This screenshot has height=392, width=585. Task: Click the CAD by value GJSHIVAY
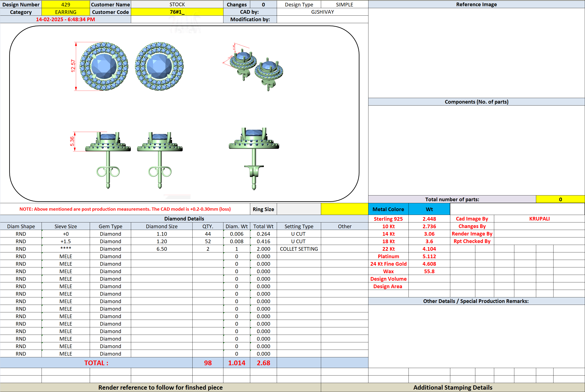click(x=322, y=12)
